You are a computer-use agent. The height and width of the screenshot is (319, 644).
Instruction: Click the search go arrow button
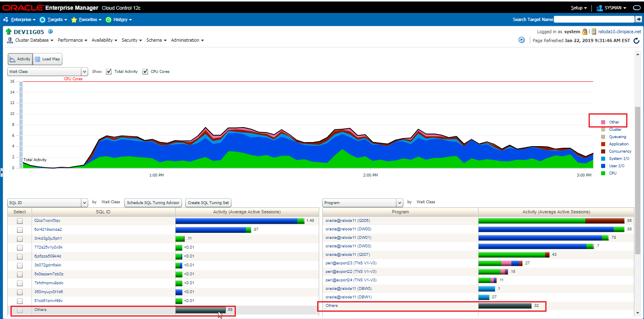pos(639,19)
